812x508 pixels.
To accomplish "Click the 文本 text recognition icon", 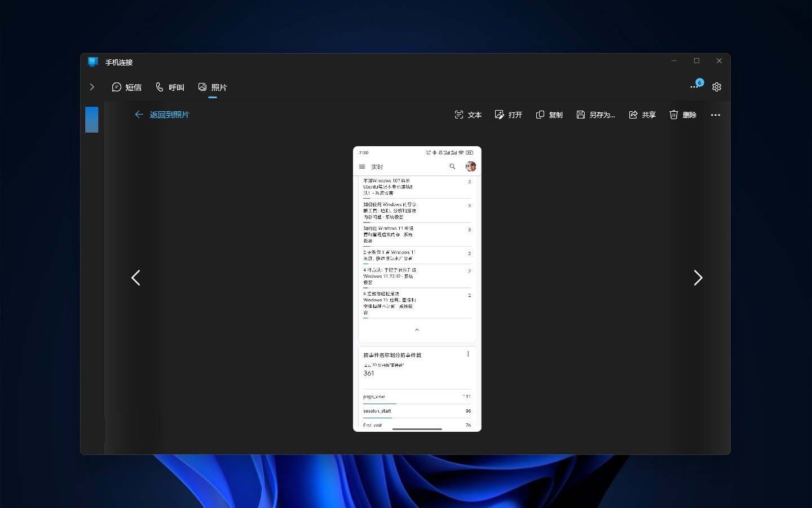I will (x=459, y=115).
